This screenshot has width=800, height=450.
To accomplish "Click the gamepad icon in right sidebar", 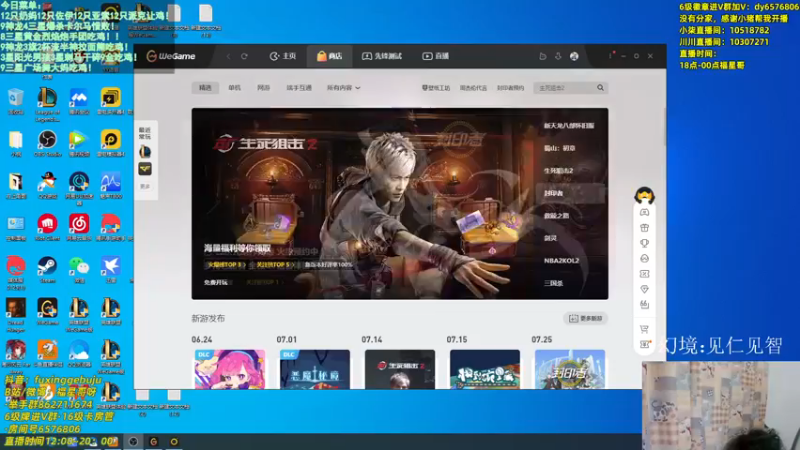I will (x=644, y=212).
